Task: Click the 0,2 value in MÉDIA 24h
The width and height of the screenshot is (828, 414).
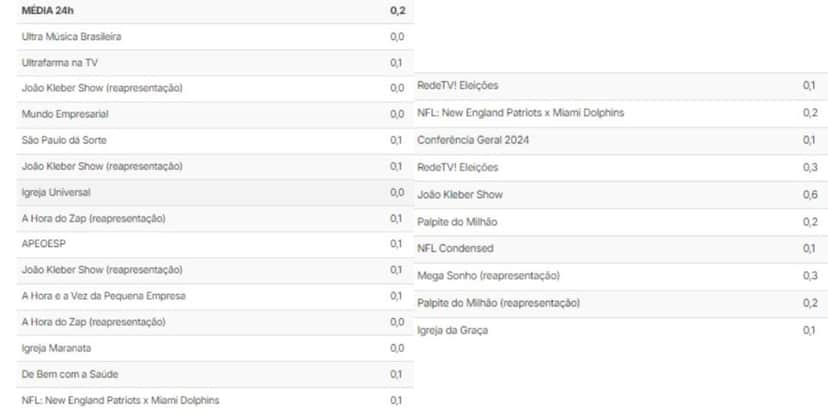Action: [398, 11]
